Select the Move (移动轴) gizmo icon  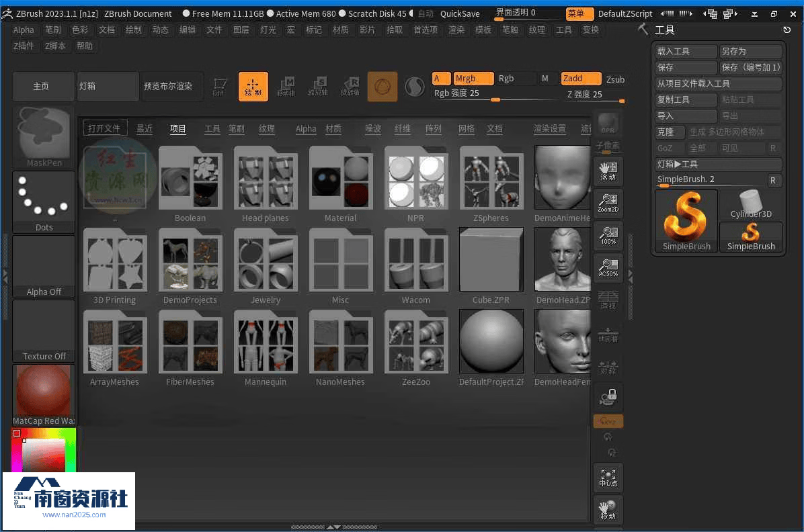(286, 86)
